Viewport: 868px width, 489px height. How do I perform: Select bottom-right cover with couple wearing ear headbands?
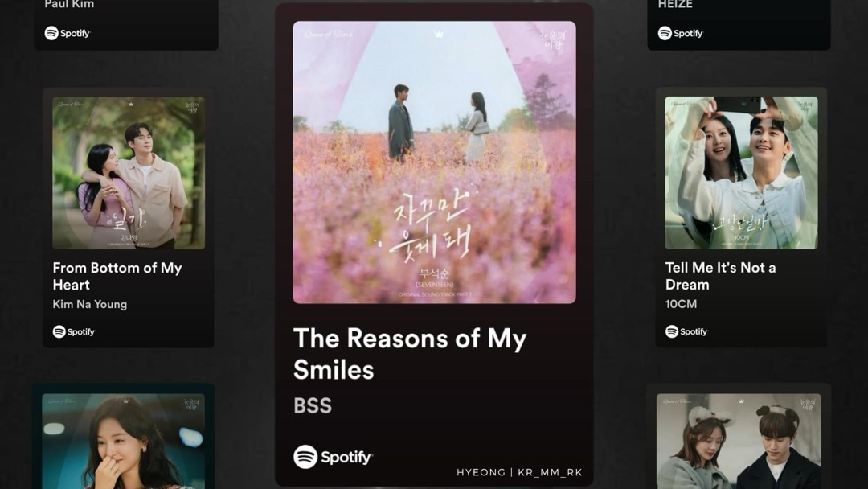coord(739,442)
